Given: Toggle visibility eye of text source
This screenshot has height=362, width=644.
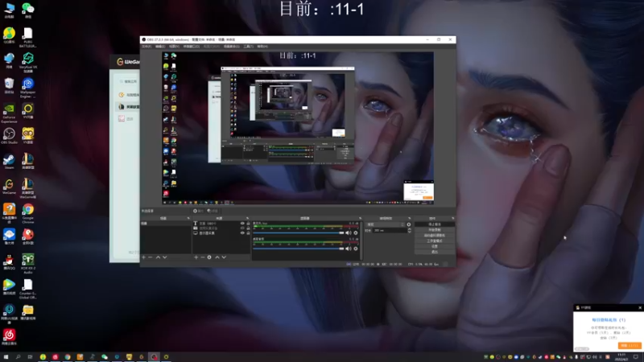Looking at the screenshot, I should pos(242,224).
